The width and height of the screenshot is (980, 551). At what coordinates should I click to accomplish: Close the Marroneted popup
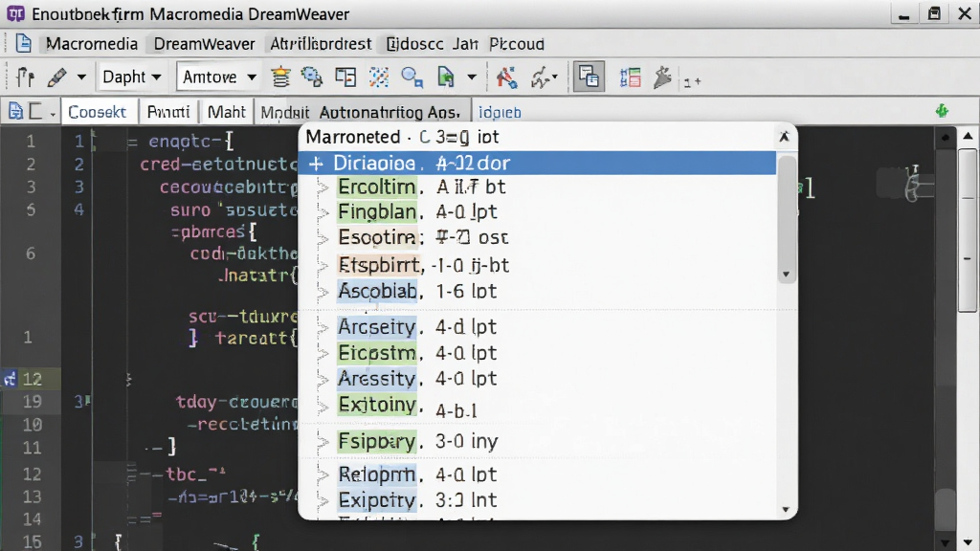[784, 136]
